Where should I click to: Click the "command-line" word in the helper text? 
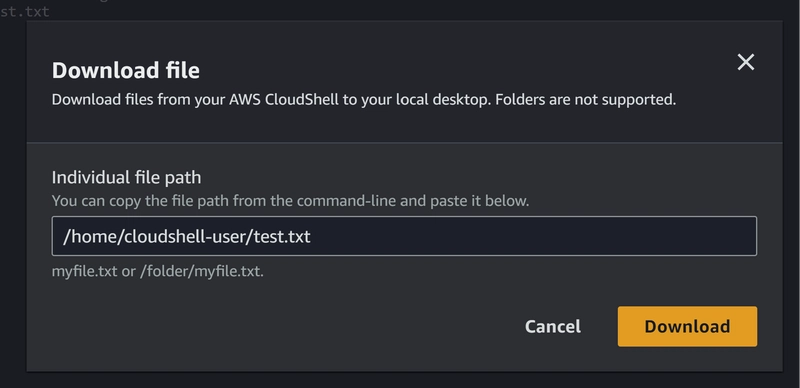(346, 201)
